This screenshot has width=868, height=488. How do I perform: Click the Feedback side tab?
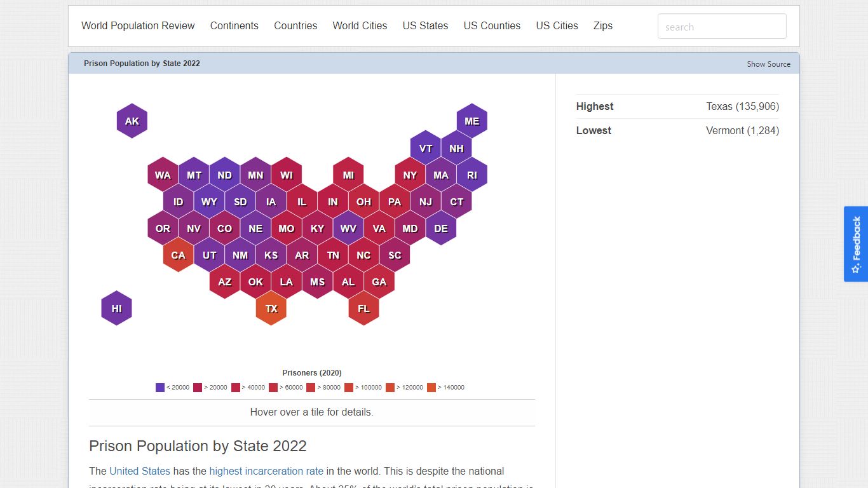point(856,244)
